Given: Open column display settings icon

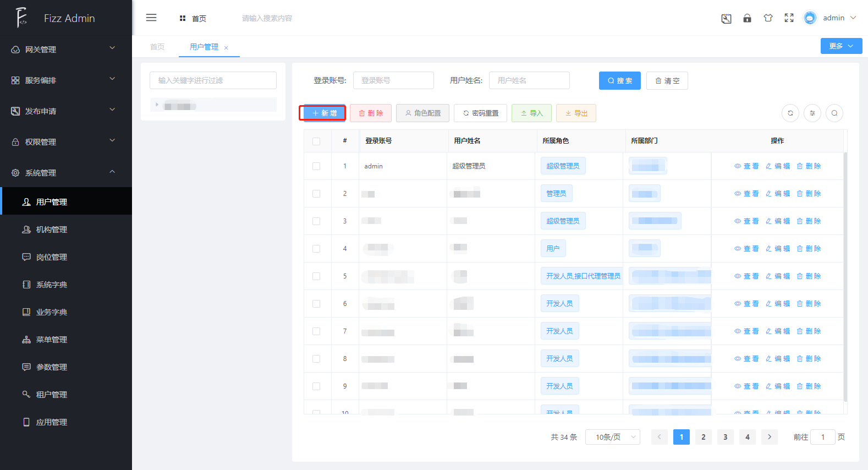Looking at the screenshot, I should [812, 113].
